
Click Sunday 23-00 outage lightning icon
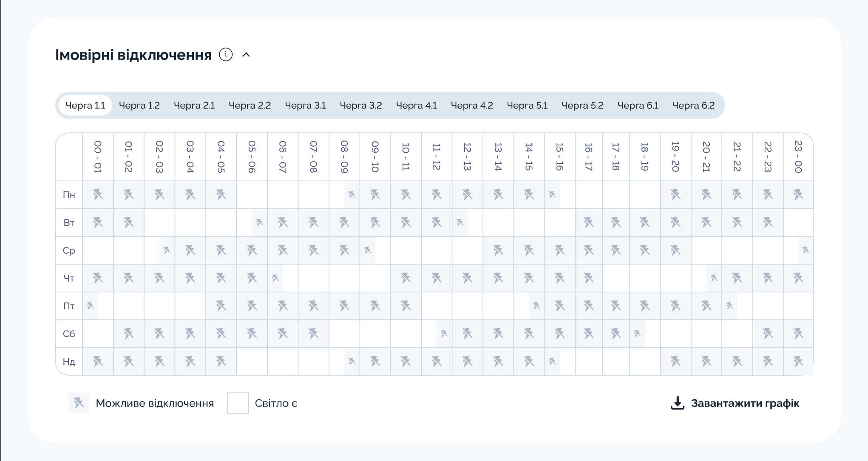798,361
